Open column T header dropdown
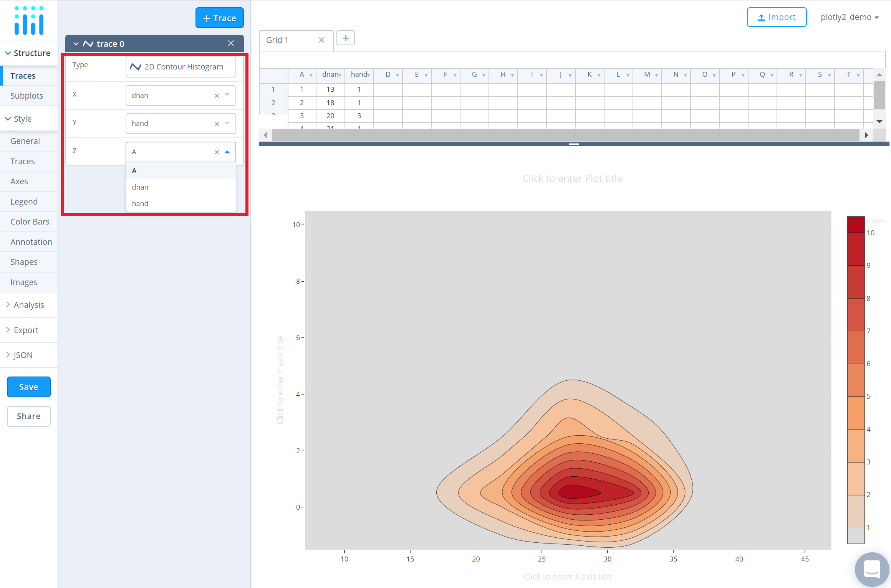The image size is (891, 588). pos(858,75)
